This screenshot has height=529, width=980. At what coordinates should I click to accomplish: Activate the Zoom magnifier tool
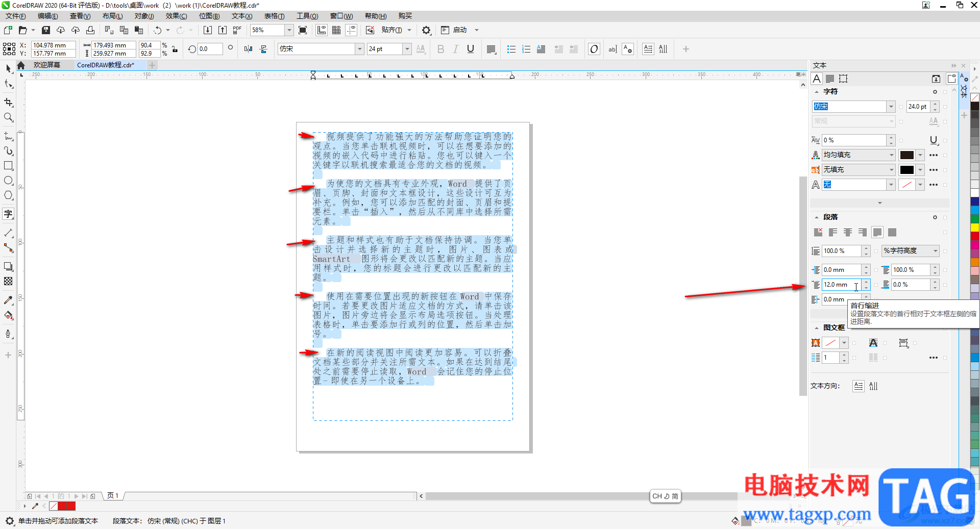click(x=8, y=117)
